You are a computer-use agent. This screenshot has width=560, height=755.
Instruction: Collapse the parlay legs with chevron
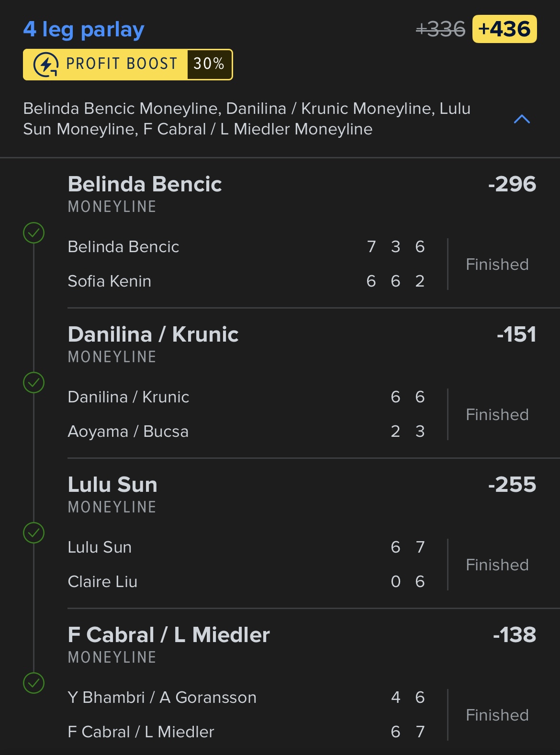pos(522,119)
